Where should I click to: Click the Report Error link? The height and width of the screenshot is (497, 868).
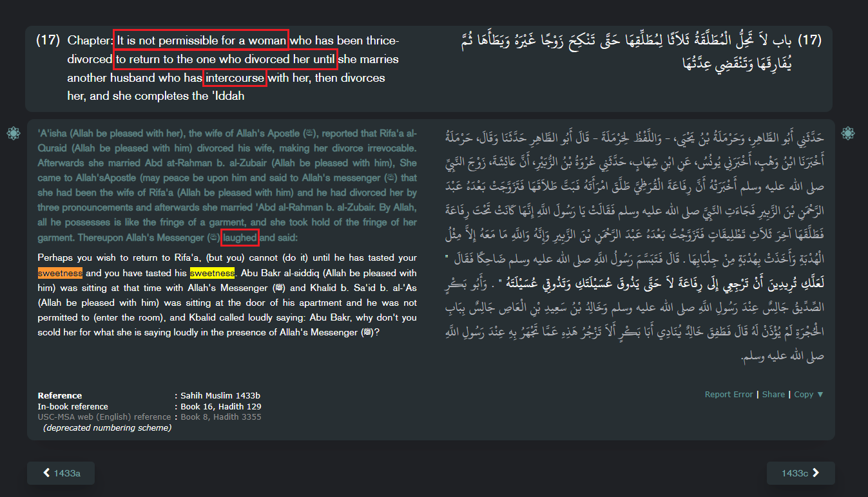pyautogui.click(x=729, y=395)
